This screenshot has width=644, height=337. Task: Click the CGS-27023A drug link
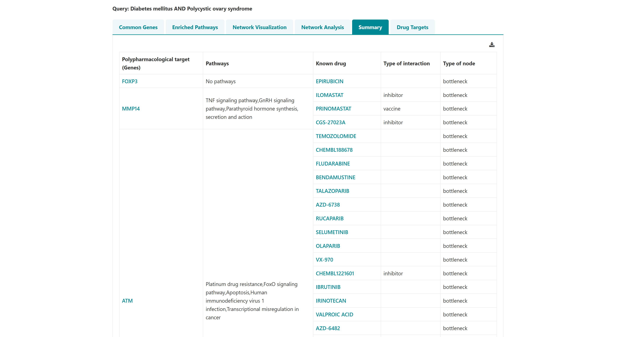(330, 122)
